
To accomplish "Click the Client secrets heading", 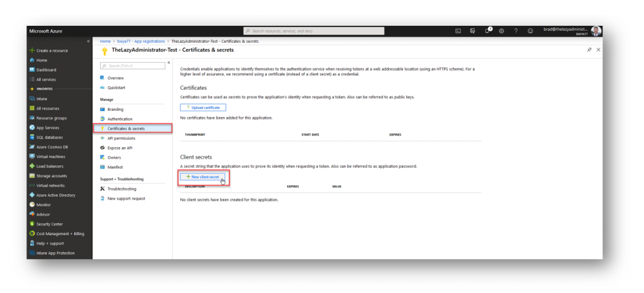I will click(x=196, y=157).
